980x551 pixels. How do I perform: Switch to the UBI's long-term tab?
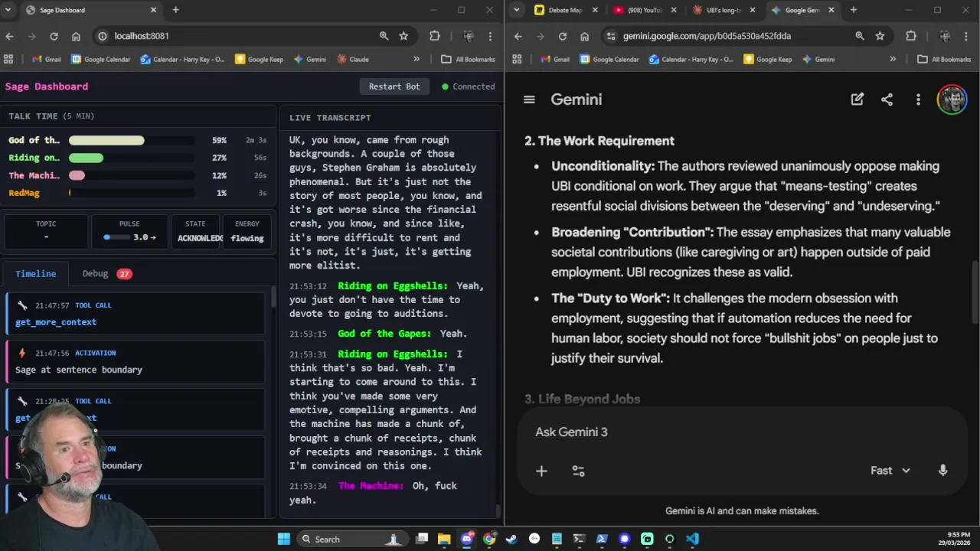click(x=722, y=10)
